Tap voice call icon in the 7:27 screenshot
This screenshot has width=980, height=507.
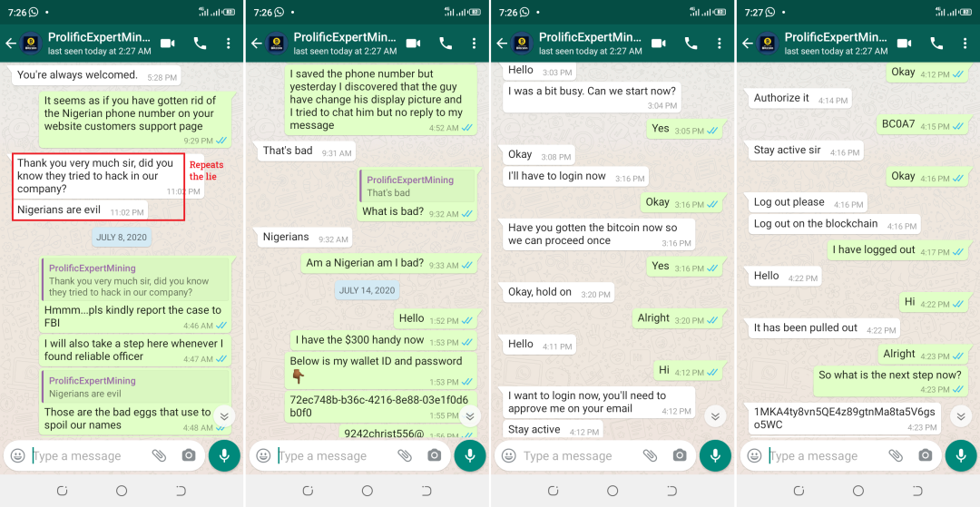(x=936, y=44)
